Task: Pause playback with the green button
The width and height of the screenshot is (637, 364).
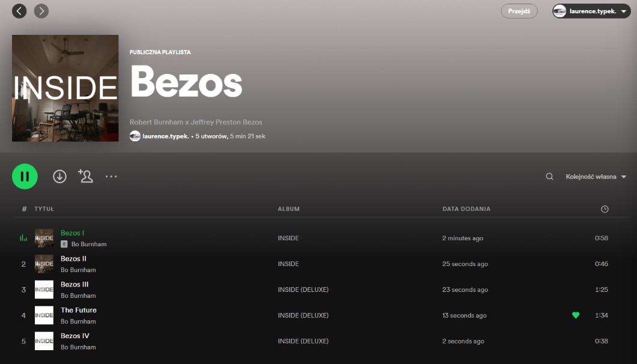Action: [x=25, y=177]
